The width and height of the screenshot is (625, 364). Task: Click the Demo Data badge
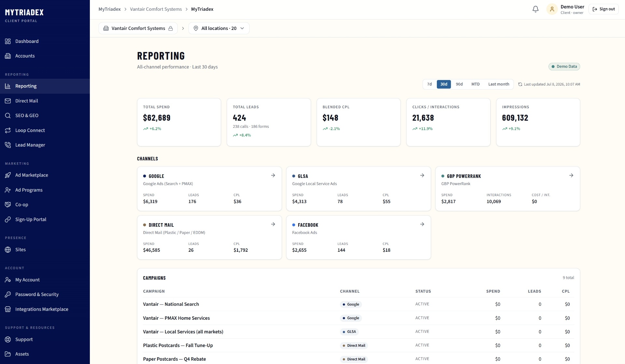pyautogui.click(x=564, y=67)
